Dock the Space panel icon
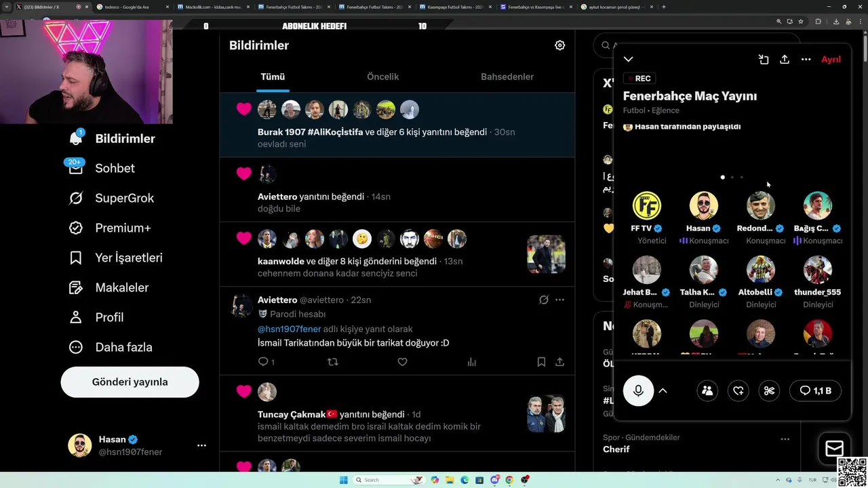This screenshot has height=488, width=868. pyautogui.click(x=764, y=60)
